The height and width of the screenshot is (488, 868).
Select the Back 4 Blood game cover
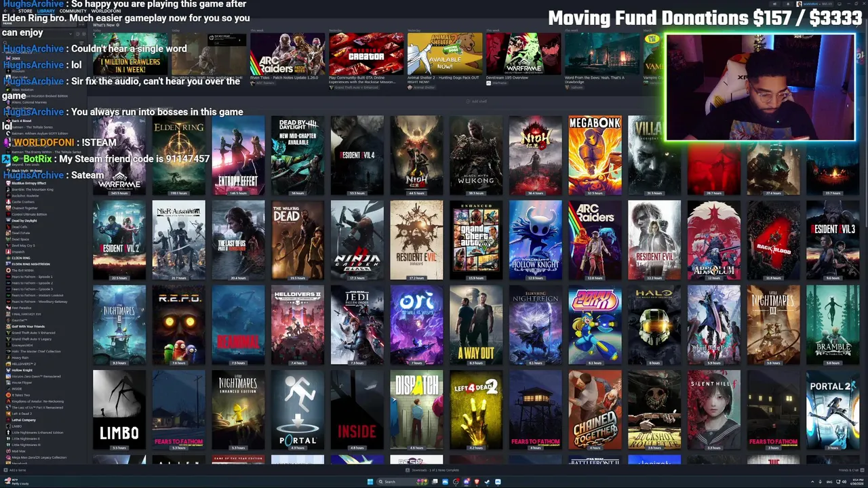tap(773, 240)
